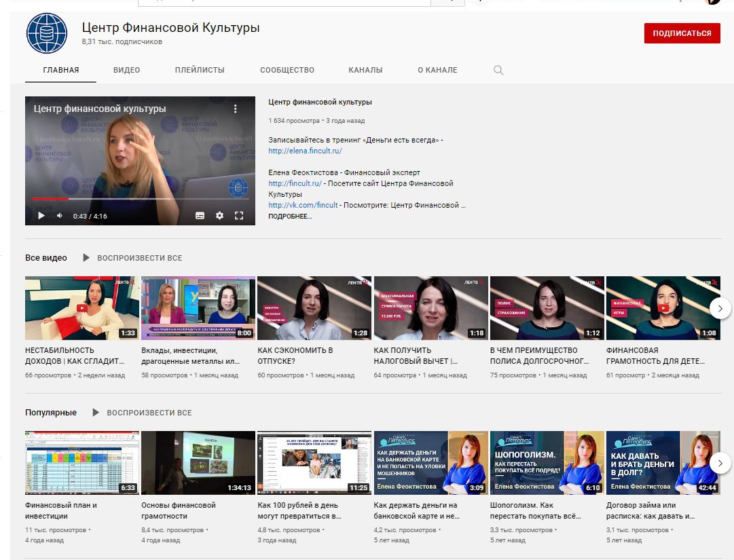Play all videos in "Все видео"

[x=132, y=258]
